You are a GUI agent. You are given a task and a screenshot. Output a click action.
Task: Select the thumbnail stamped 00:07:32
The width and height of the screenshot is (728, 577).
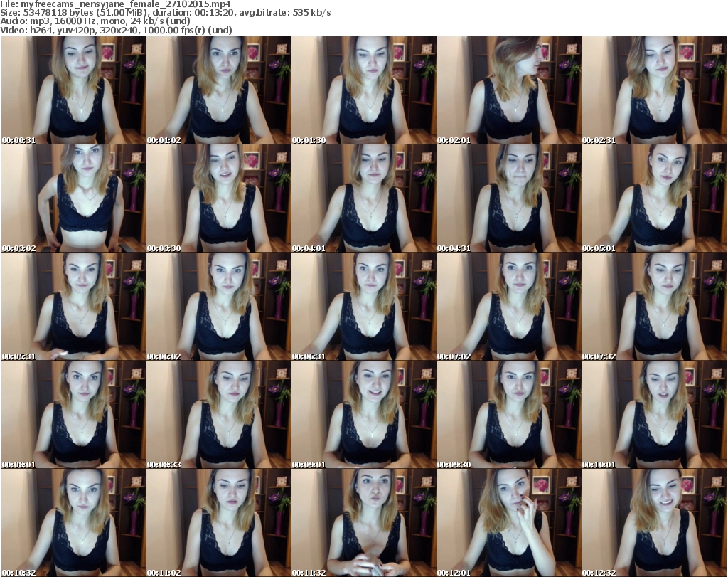coord(654,307)
